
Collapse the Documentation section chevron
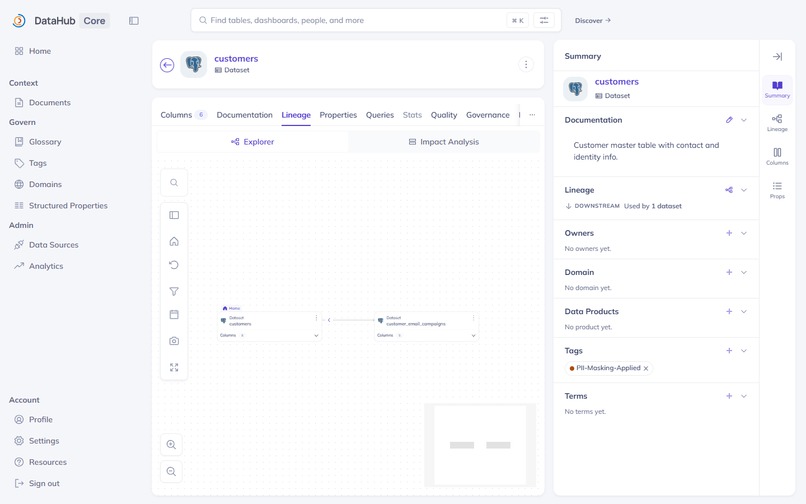pyautogui.click(x=744, y=120)
